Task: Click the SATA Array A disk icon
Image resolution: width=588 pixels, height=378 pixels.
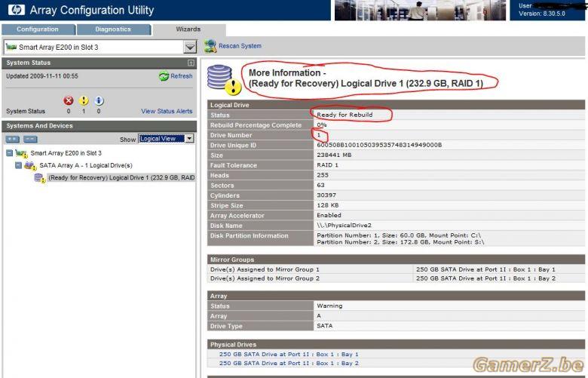Action: pos(30,165)
